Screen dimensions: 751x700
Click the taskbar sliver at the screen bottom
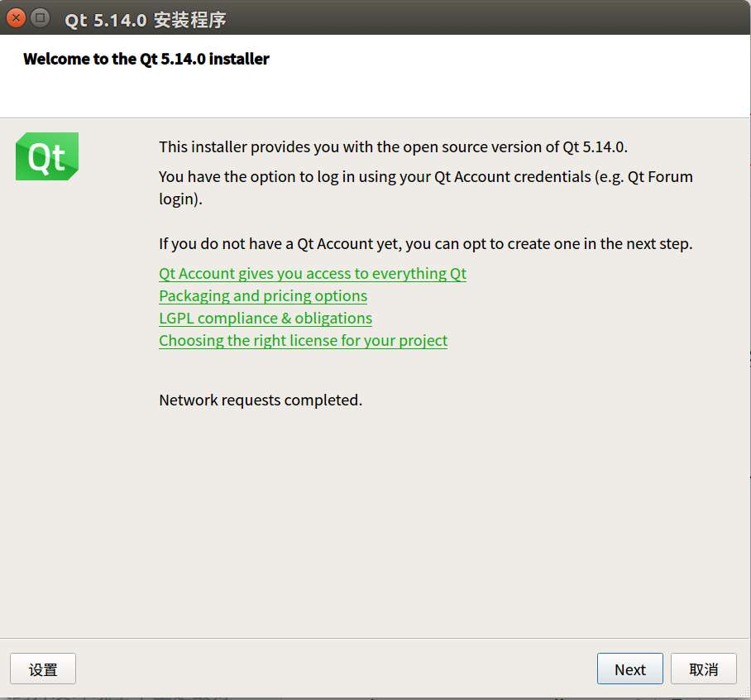tap(375, 698)
